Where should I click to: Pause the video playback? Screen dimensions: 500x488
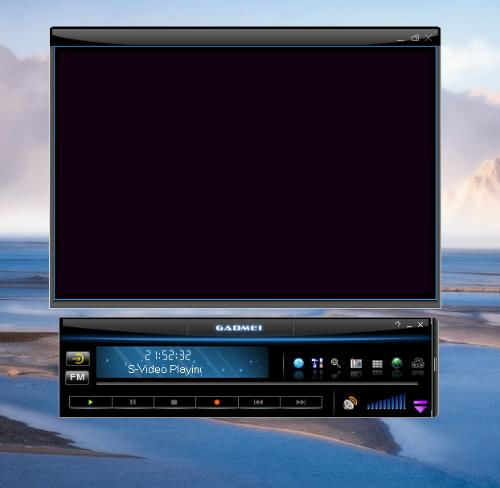(x=133, y=402)
